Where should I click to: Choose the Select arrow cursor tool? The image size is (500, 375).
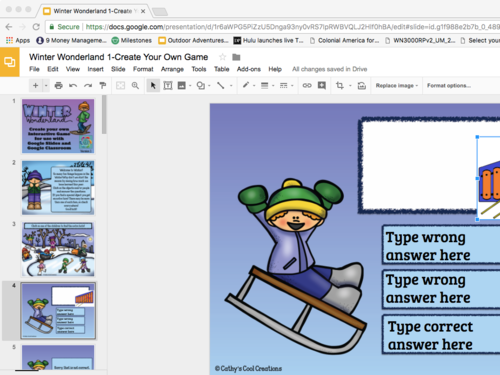click(153, 86)
